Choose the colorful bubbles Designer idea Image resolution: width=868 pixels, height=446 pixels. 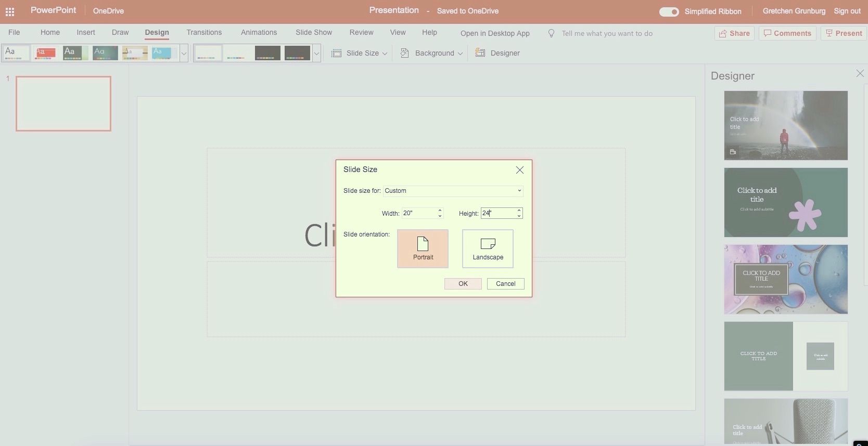(786, 279)
